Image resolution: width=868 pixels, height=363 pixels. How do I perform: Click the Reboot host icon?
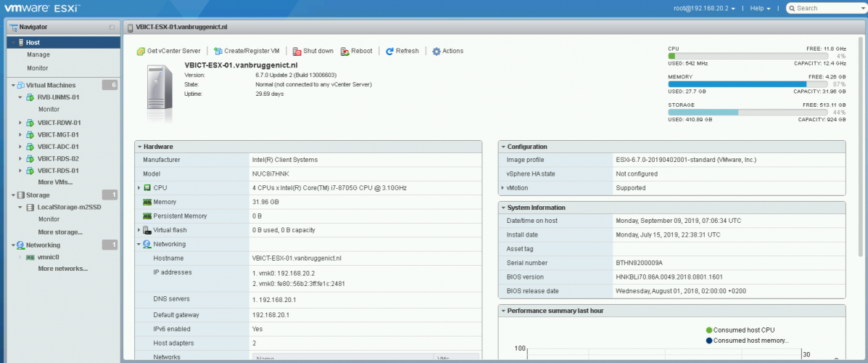pyautogui.click(x=345, y=52)
